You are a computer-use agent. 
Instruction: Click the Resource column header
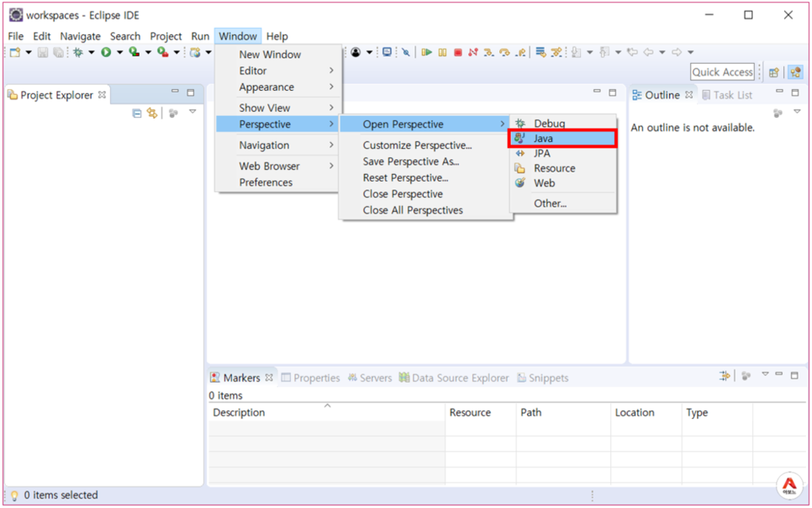[x=481, y=413]
